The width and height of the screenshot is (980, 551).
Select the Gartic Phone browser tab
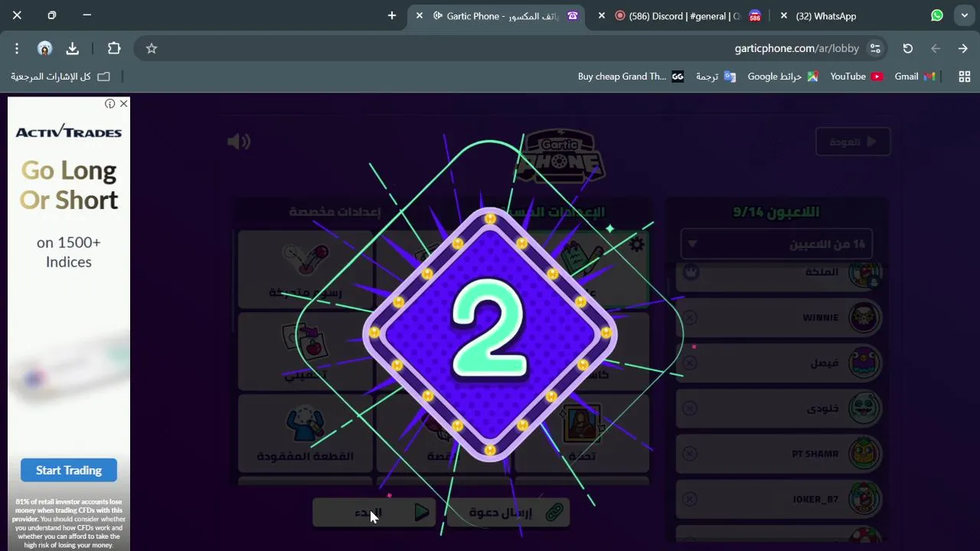tap(496, 15)
